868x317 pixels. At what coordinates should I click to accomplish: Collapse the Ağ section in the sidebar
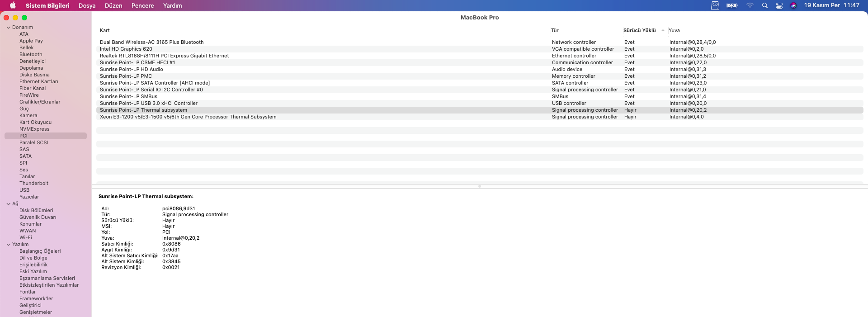[8, 204]
